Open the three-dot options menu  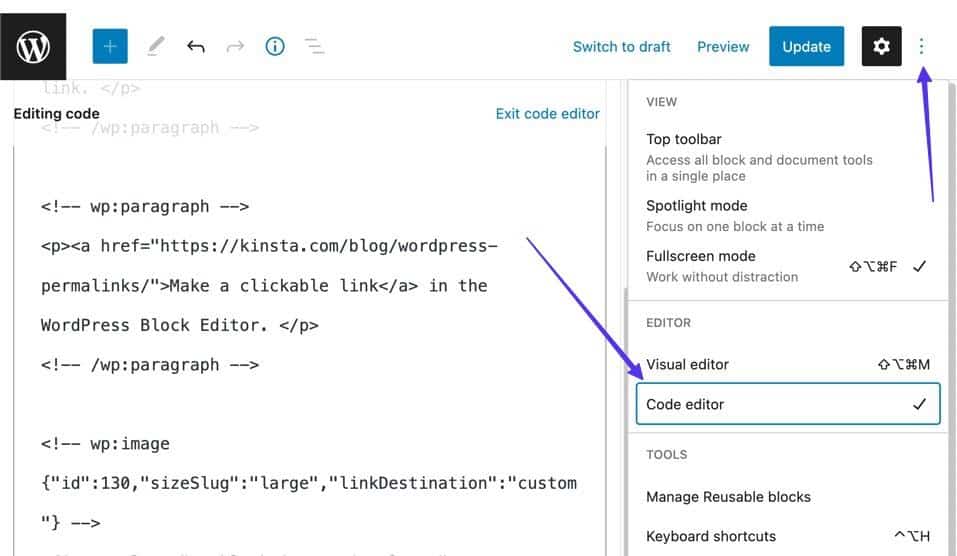(x=921, y=46)
